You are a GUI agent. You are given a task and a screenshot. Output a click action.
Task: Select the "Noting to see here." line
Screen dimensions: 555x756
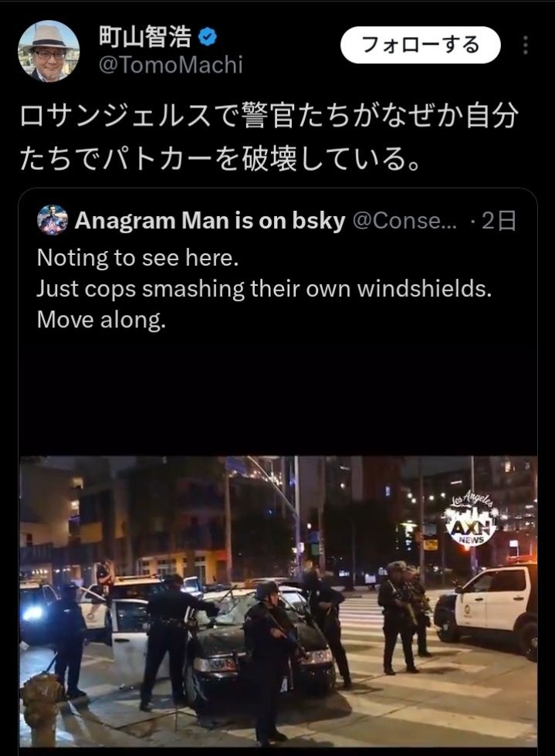(x=138, y=258)
